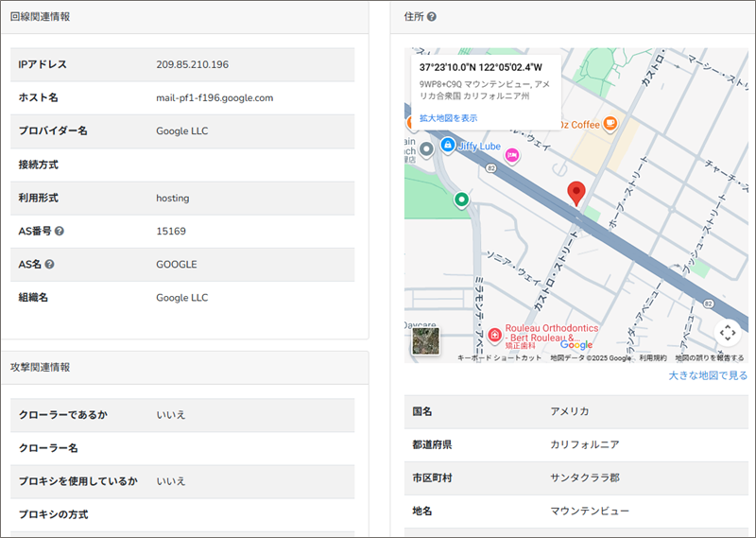Open キーボード ショートカット on map footer

(499, 358)
